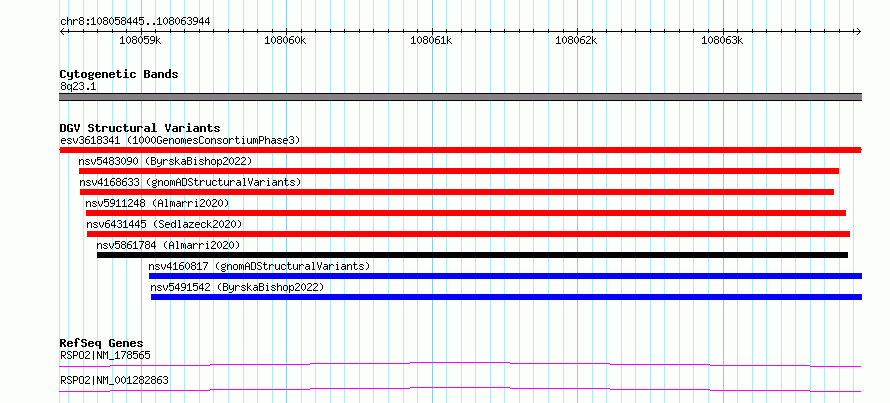Open the RSPO2|NM_178565 gene label
890x403 pixels.
105,356
